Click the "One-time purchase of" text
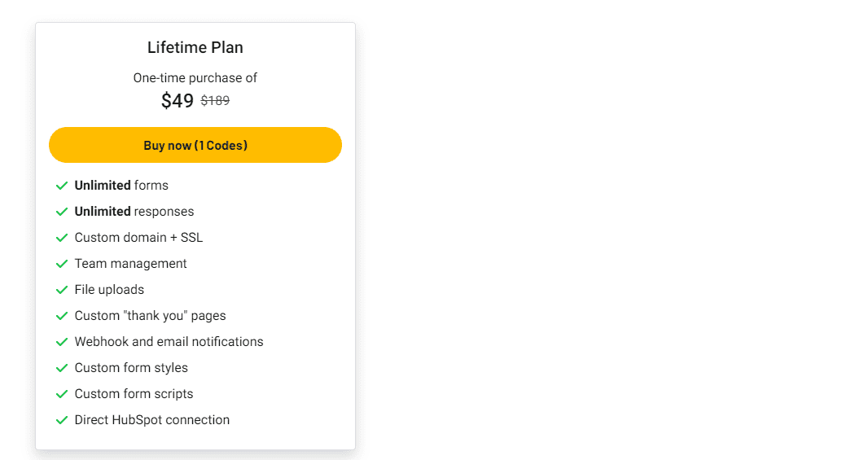 (195, 78)
